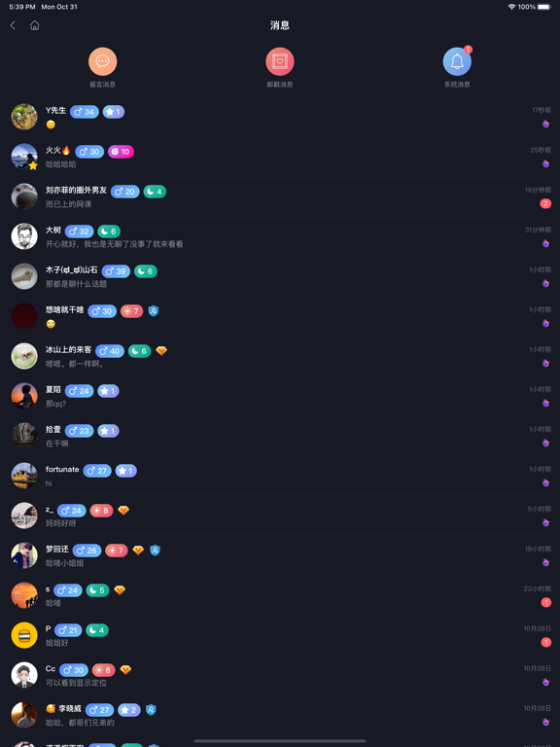This screenshot has height=747, width=560.
Task: Open 系统消息 bell notification icon
Action: pos(457,61)
